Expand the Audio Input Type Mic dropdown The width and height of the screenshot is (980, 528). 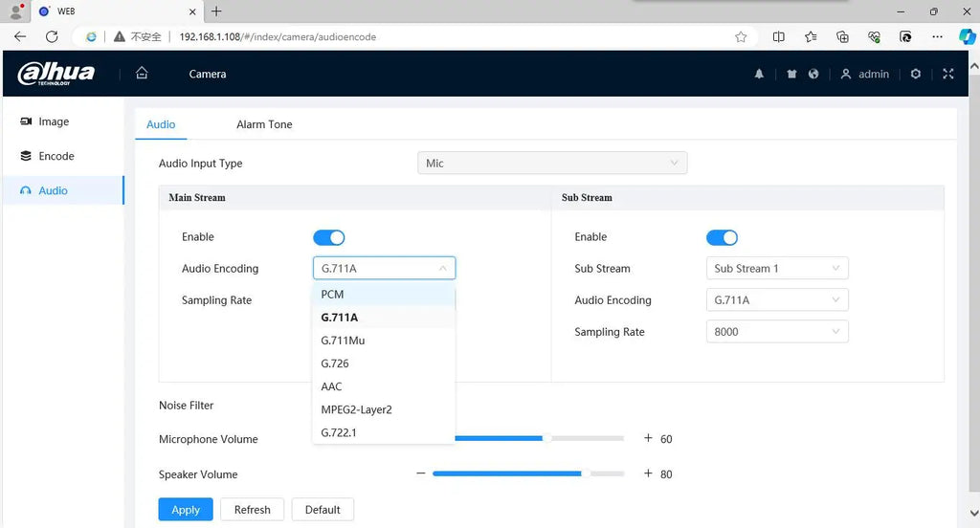pyautogui.click(x=552, y=163)
